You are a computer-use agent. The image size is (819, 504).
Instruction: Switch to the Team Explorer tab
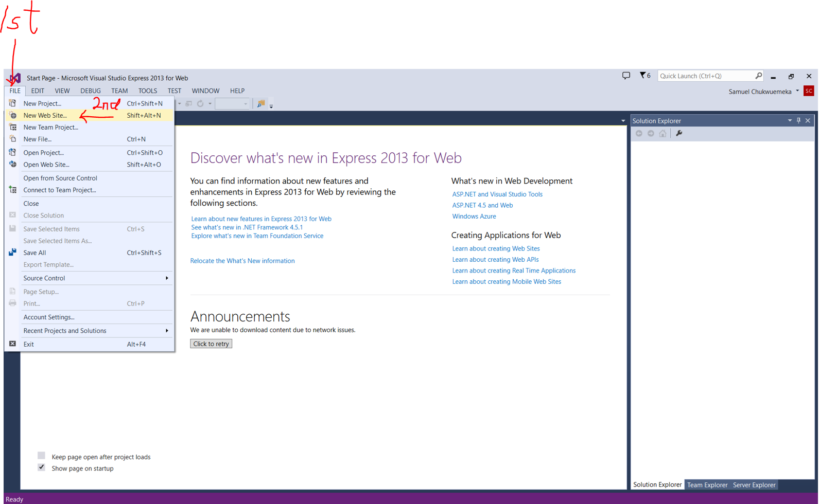(707, 485)
